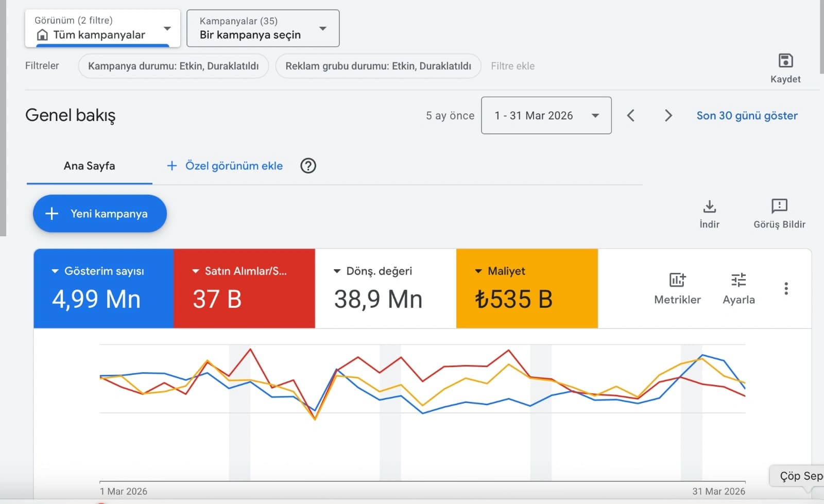The width and height of the screenshot is (824, 504).
Task: Expand the Maliyet metric dropdown
Action: (x=478, y=271)
